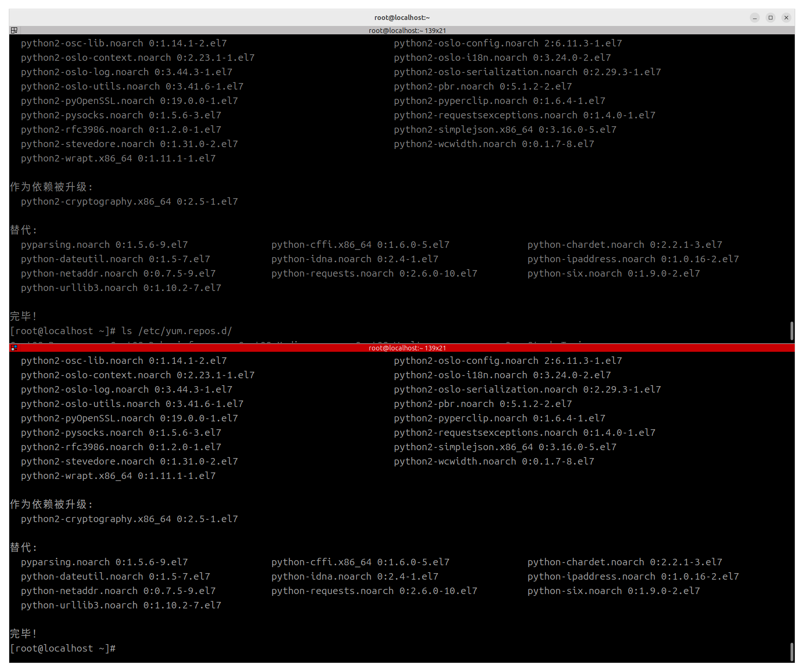This screenshot has width=804, height=672.
Task: Select 'python2-simplejson.x86_64' in the grey-titled pane
Action: pyautogui.click(x=463, y=129)
